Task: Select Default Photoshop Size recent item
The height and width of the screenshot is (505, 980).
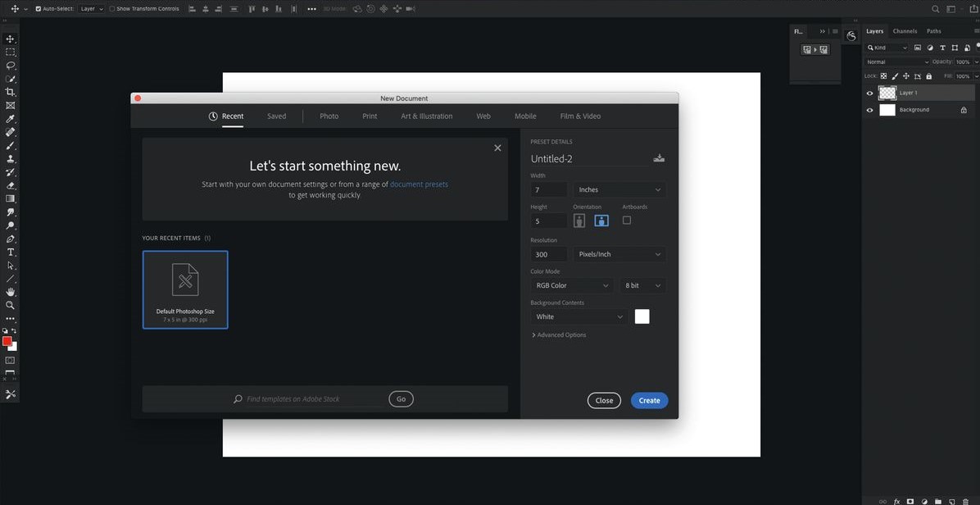Action: click(185, 290)
